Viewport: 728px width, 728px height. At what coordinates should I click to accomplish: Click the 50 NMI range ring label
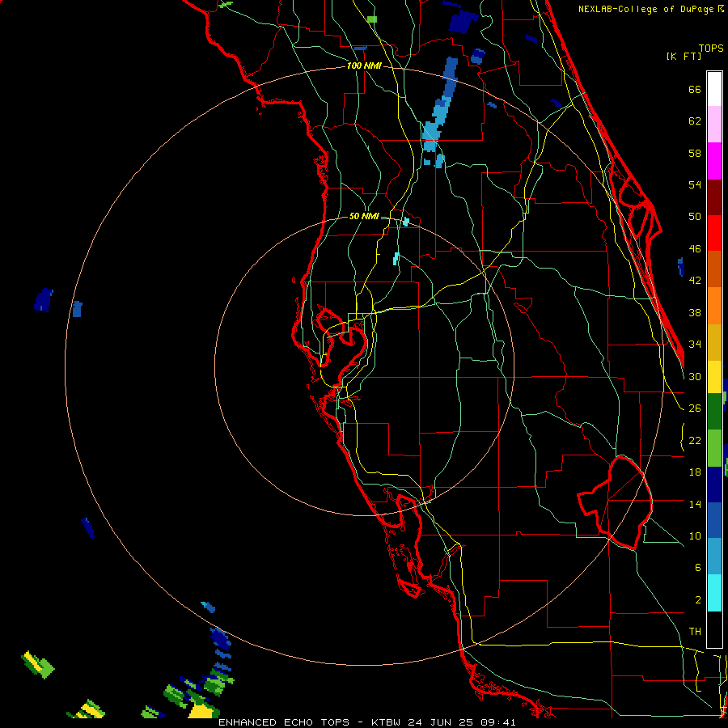363,216
